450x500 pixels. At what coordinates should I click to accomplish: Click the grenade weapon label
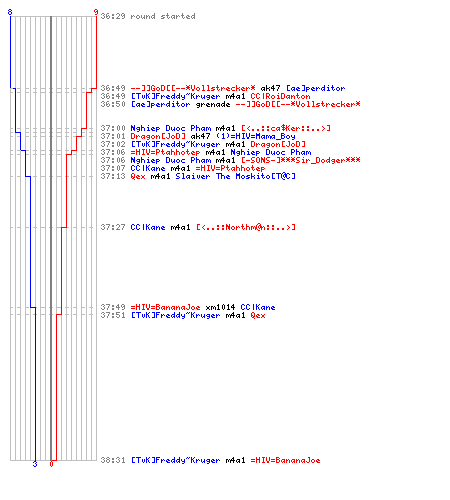point(213,105)
